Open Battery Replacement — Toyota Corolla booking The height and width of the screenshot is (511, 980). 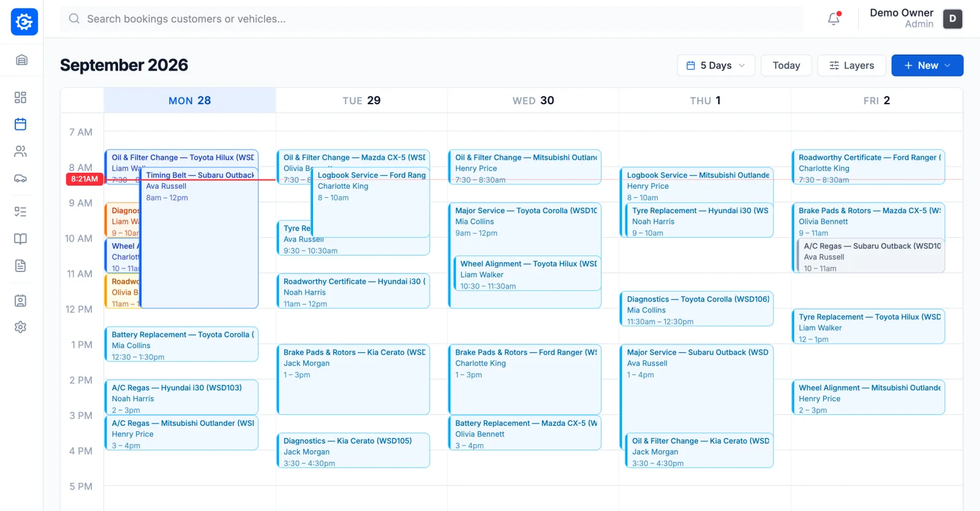[181, 344]
